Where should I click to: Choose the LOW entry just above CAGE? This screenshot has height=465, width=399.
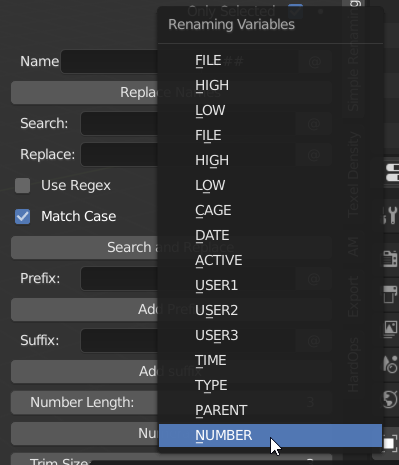point(270,185)
